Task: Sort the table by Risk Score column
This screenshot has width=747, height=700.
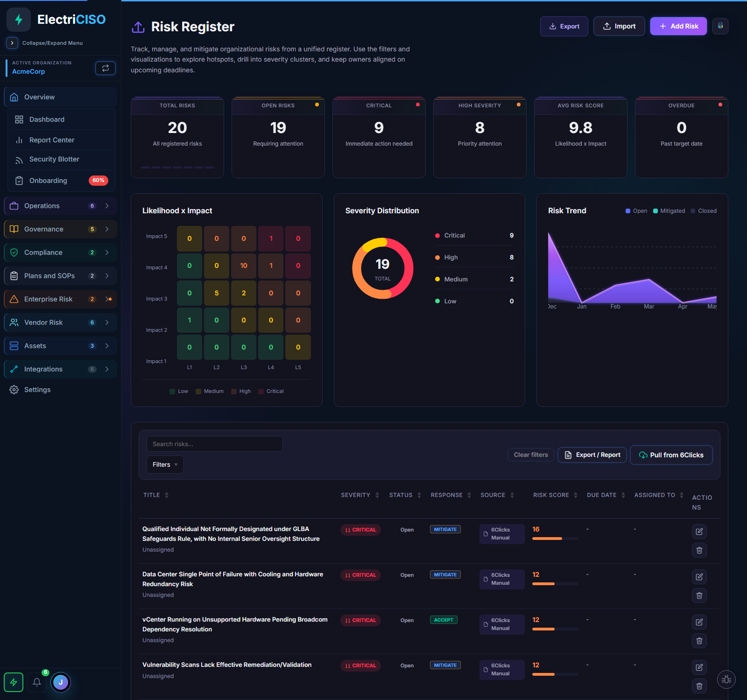Action: (556, 495)
